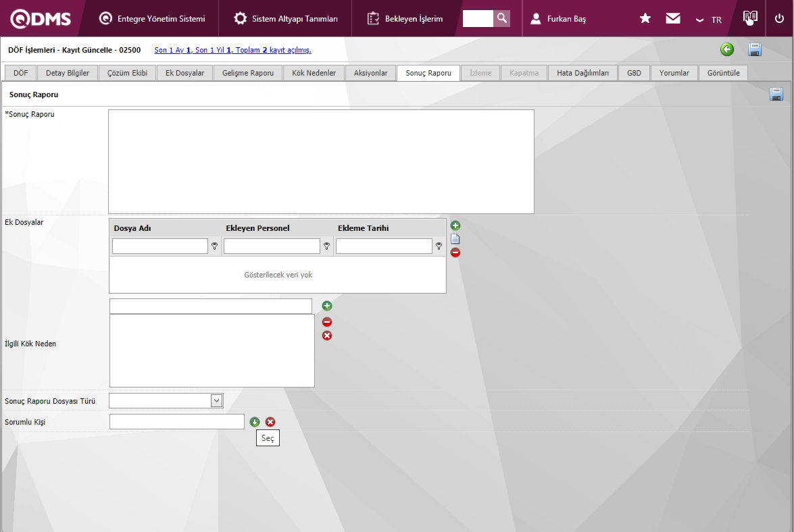Click the İlgili Kök Neden input field
This screenshot has height=532, width=794.
coord(211,306)
